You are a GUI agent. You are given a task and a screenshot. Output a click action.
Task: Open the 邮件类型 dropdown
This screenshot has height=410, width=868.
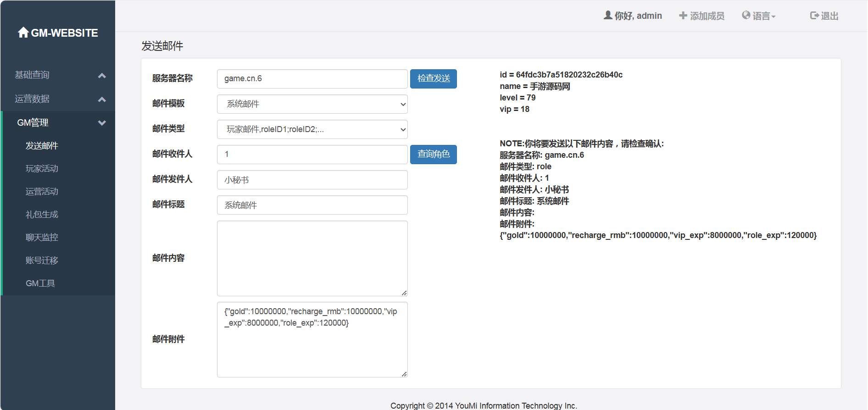tap(312, 129)
